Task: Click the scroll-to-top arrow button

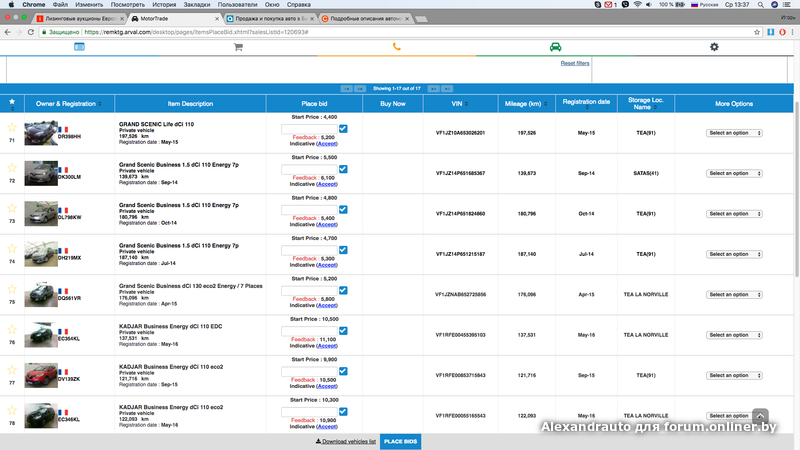Action: click(x=760, y=416)
